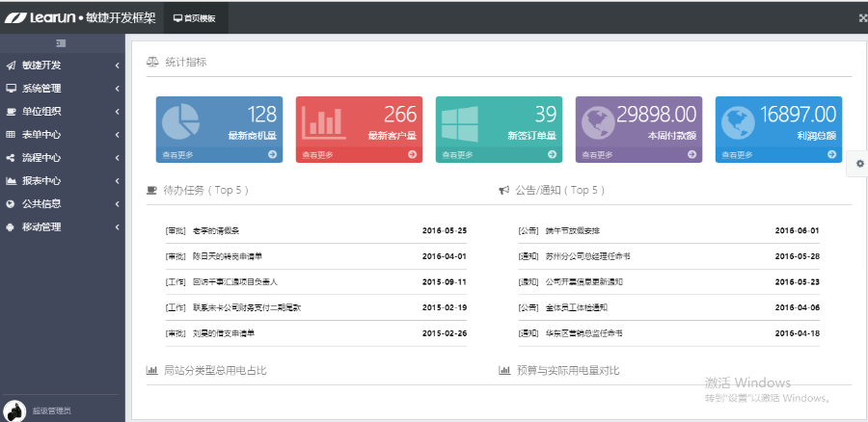This screenshot has height=422, width=868.
Task: Click 查看更多 on the 最新客户量 card
Action: coord(317,155)
